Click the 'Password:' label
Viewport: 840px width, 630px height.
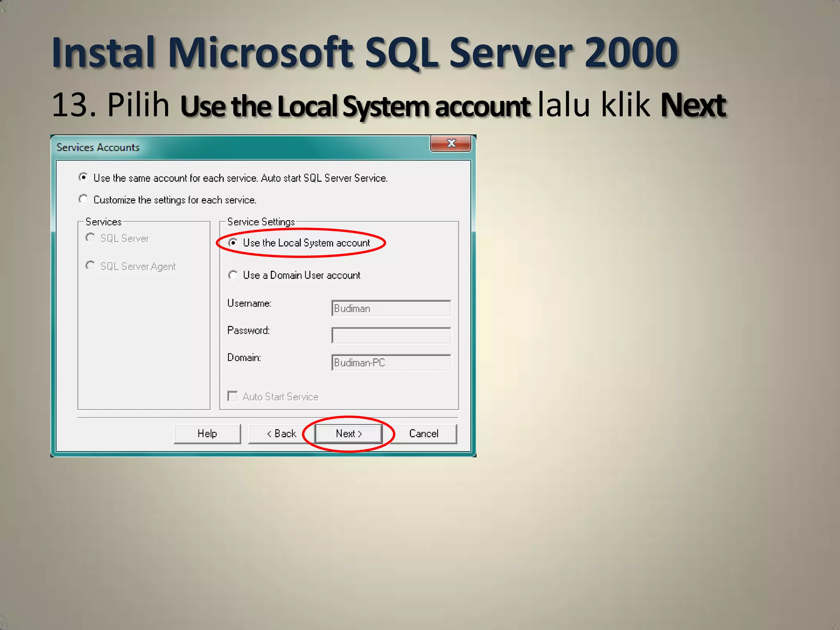(249, 330)
